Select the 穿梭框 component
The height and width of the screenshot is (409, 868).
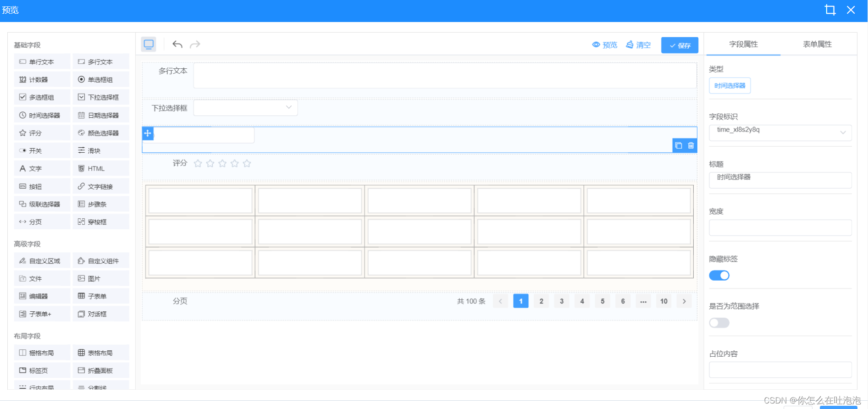pos(101,222)
